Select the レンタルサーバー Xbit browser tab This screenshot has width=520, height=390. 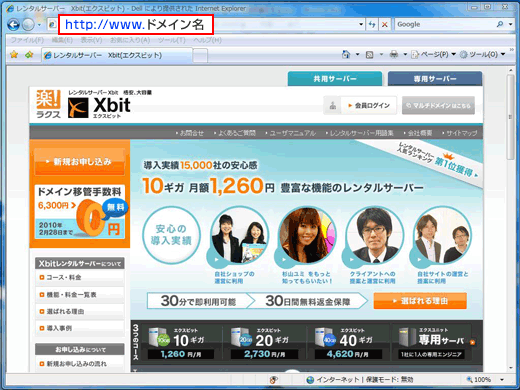(x=117, y=55)
